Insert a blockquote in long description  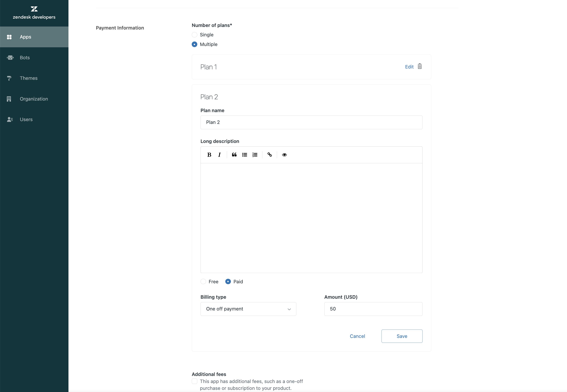click(x=234, y=155)
